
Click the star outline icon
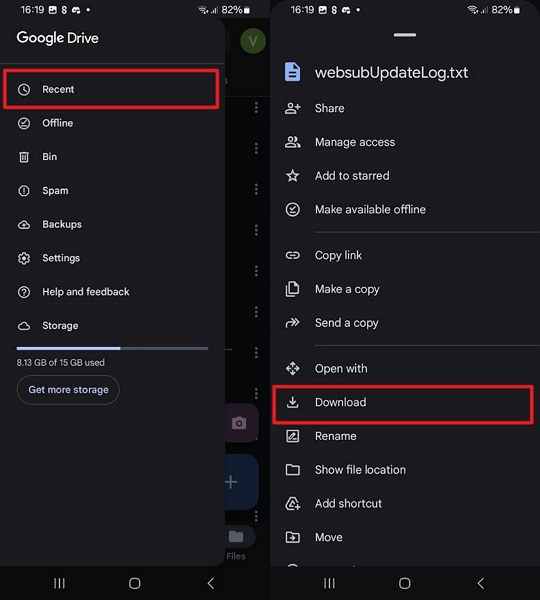pyautogui.click(x=293, y=176)
